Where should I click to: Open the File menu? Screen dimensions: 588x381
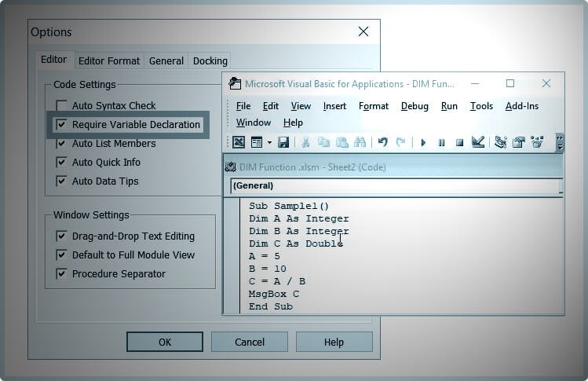coord(243,106)
